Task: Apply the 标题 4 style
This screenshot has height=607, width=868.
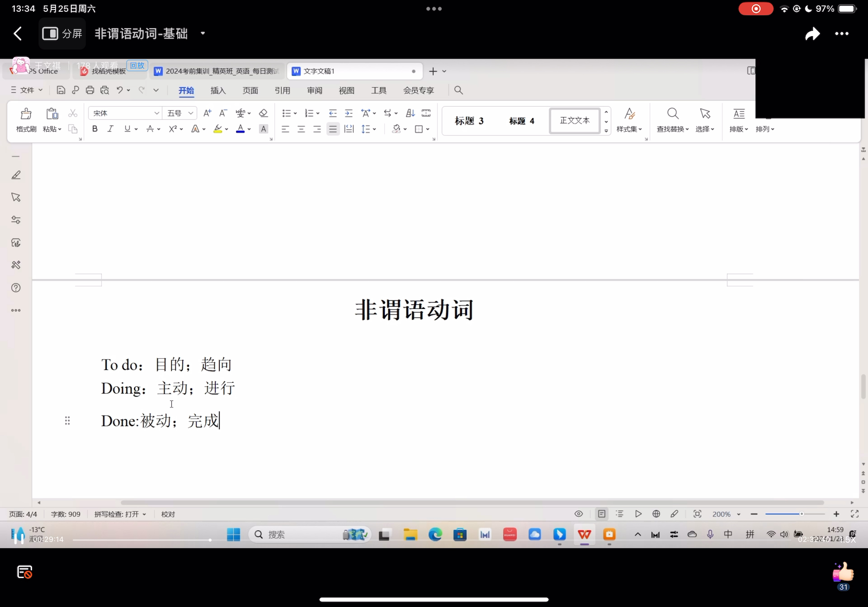Action: tap(521, 121)
